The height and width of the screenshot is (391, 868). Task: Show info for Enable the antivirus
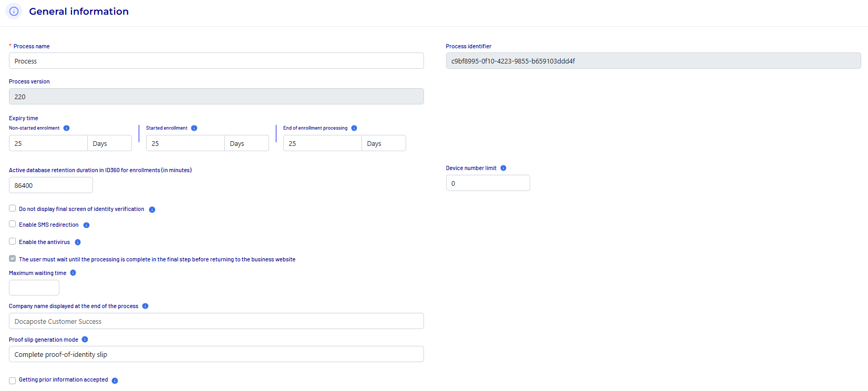click(78, 242)
